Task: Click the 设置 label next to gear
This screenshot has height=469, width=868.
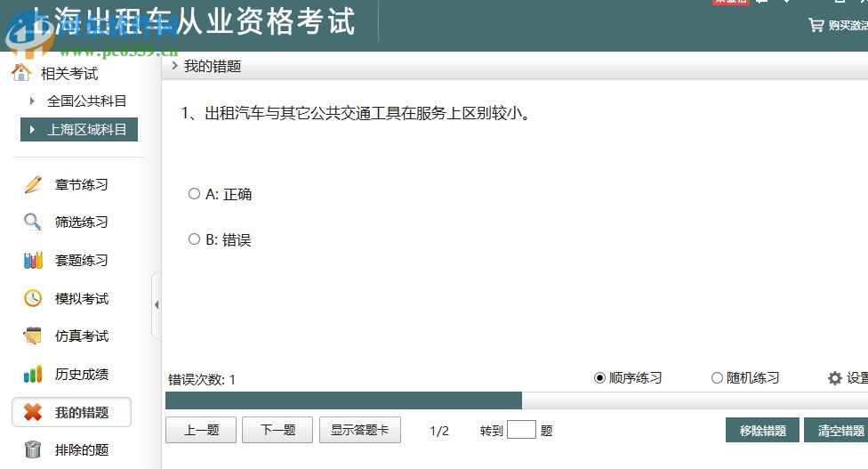Action: pyautogui.click(x=857, y=378)
